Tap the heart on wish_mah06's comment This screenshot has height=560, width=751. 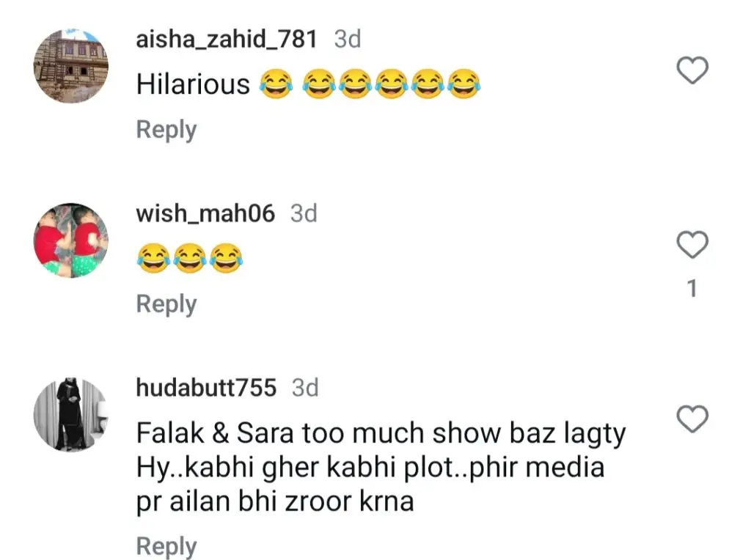[692, 245]
